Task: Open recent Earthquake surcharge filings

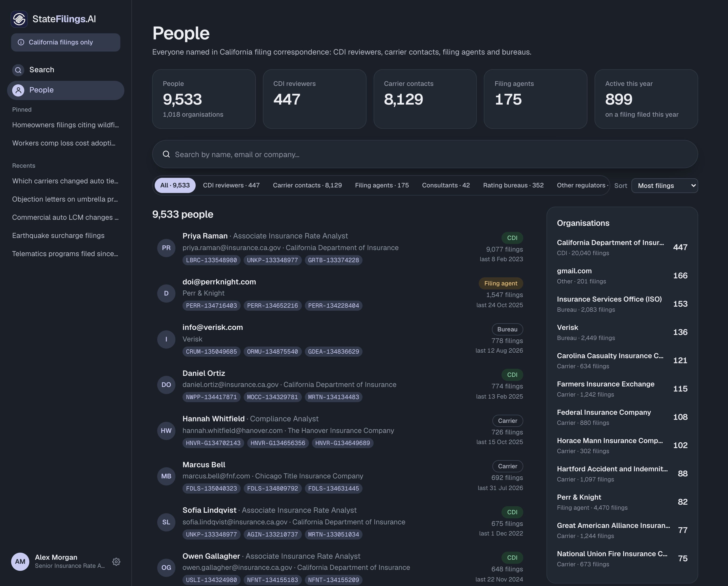Action: 65,236
